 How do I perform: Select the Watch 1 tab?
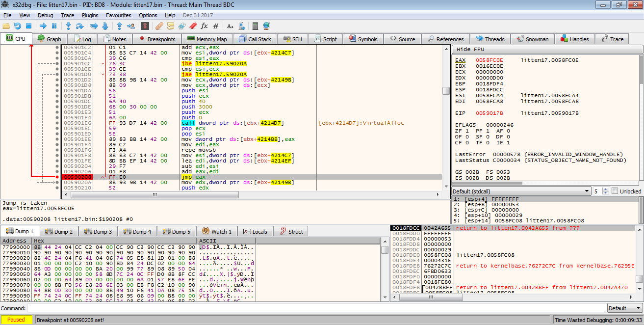click(217, 231)
